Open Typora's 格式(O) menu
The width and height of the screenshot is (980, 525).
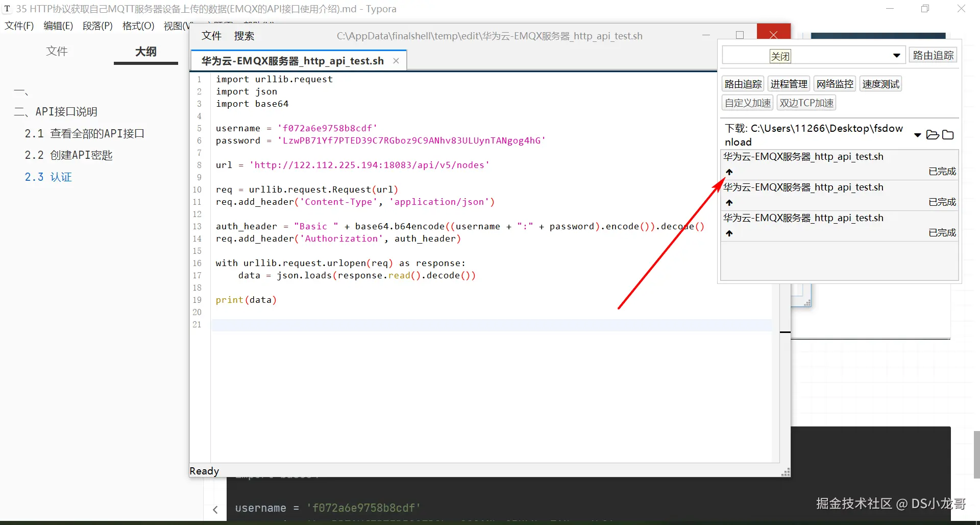click(x=138, y=26)
